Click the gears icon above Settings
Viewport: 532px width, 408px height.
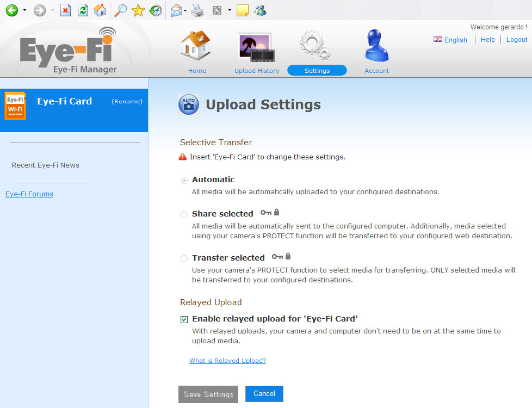tap(315, 46)
